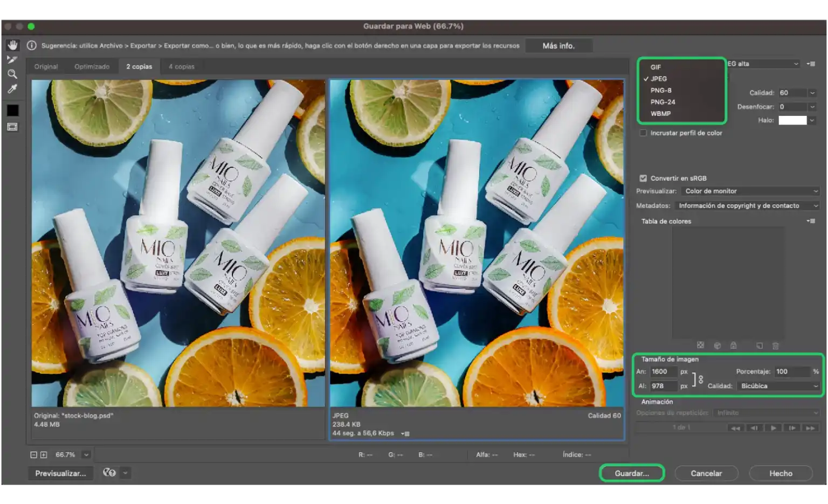Viewport: 828px width, 504px height.
Task: Switch to the Optimizado tab
Action: coord(92,67)
